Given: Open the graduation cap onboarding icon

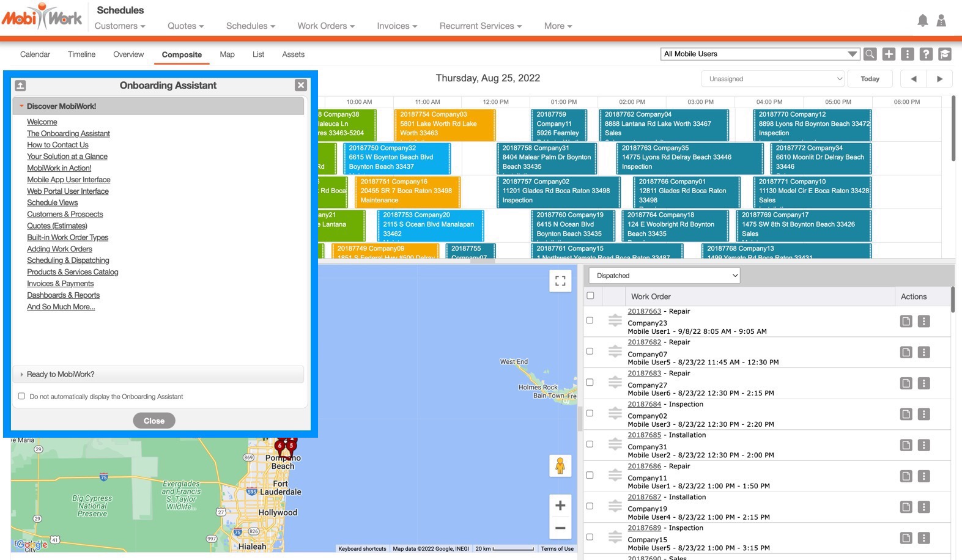Looking at the screenshot, I should pyautogui.click(x=945, y=54).
